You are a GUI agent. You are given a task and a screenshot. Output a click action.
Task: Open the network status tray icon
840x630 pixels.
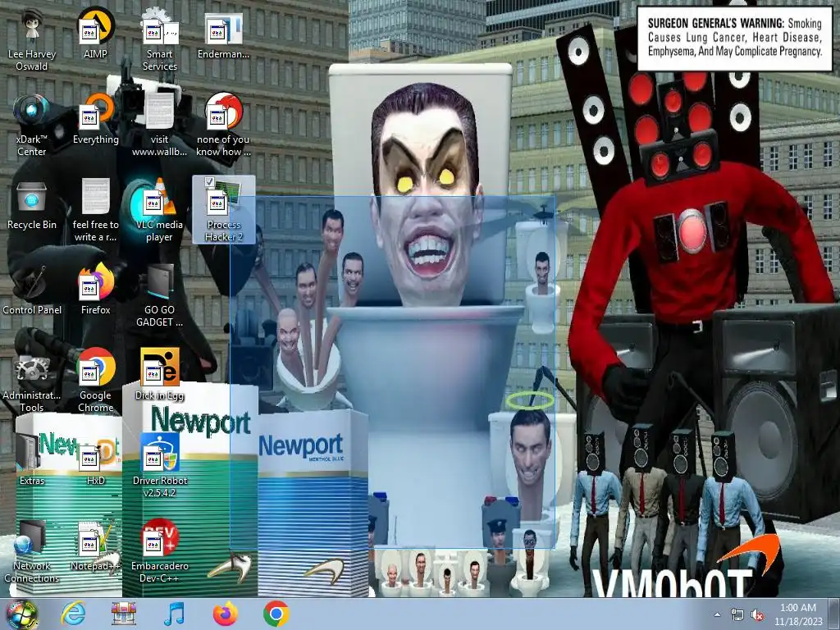[x=737, y=615]
